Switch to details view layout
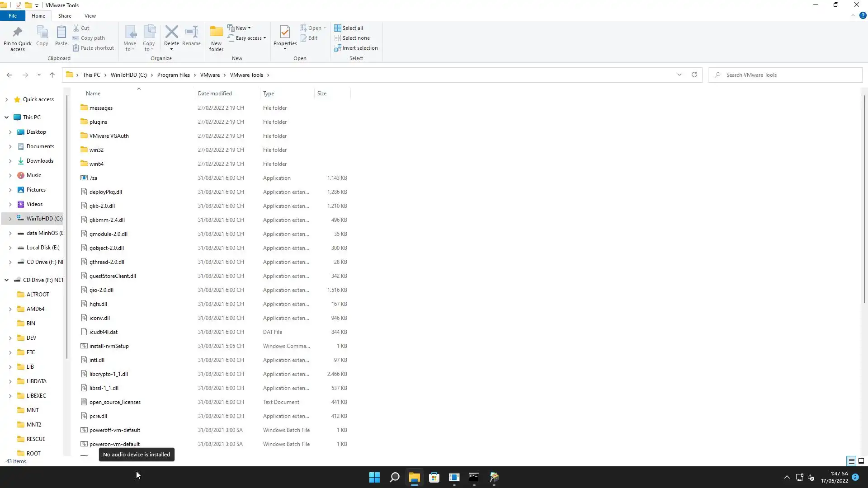The image size is (868, 488). click(851, 461)
